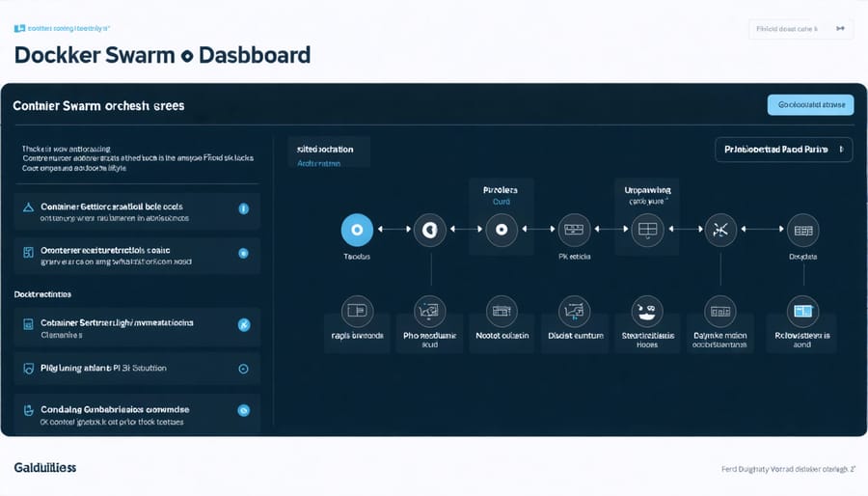Select the second pipeline node with crescent icon
This screenshot has width=868, height=496.
pyautogui.click(x=429, y=230)
